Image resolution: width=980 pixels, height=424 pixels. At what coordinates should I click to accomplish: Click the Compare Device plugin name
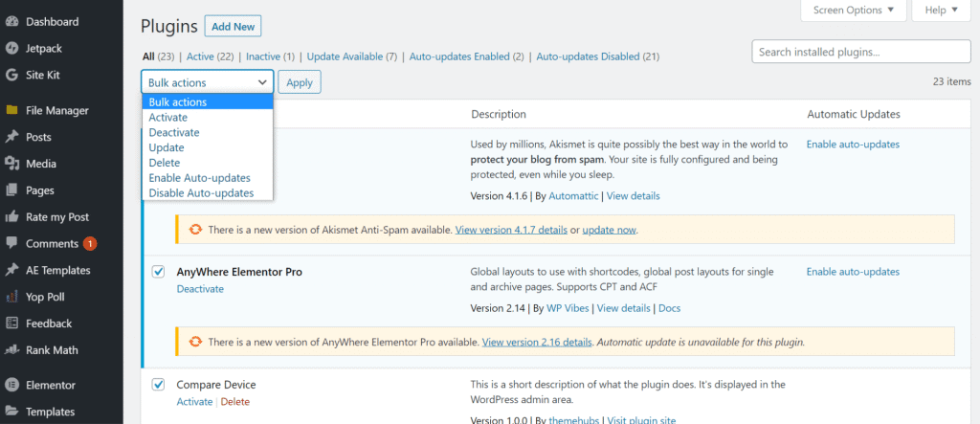pyautogui.click(x=216, y=385)
